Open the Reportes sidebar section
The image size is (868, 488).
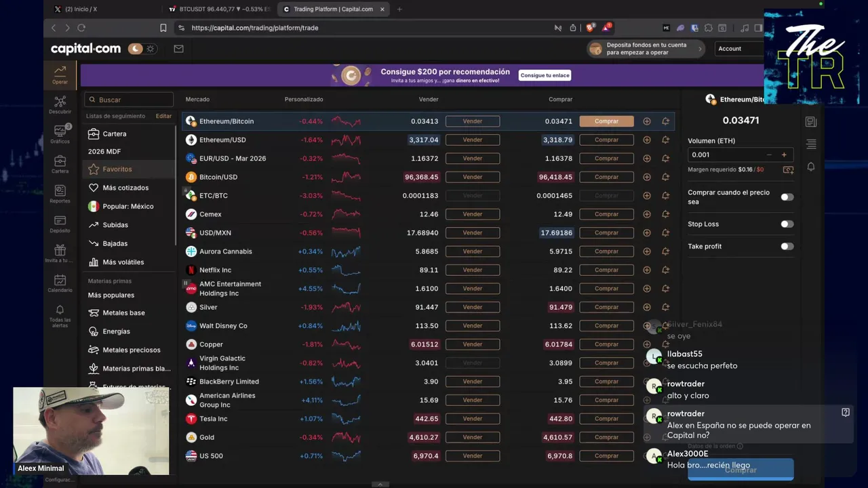60,194
